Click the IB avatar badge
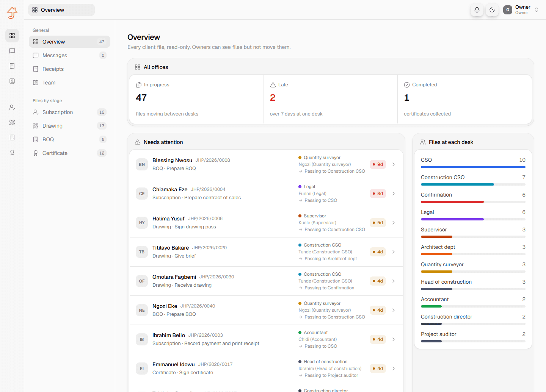Viewport: 546px width, 392px height. tap(142, 339)
